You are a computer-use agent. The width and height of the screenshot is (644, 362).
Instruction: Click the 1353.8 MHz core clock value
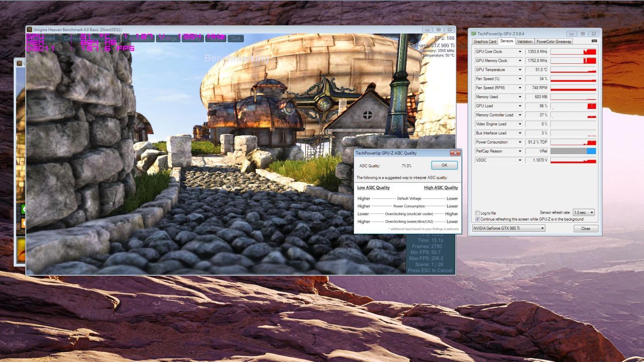537,52
